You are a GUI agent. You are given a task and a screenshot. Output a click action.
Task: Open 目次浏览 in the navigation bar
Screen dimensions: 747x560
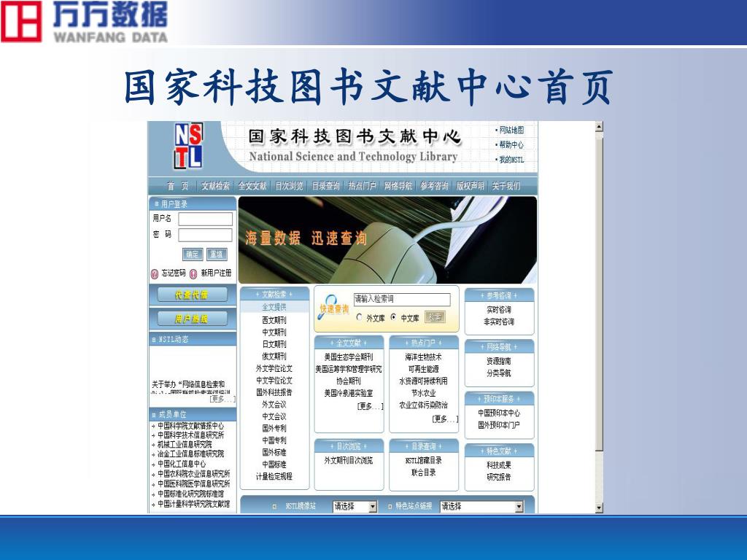[289, 186]
